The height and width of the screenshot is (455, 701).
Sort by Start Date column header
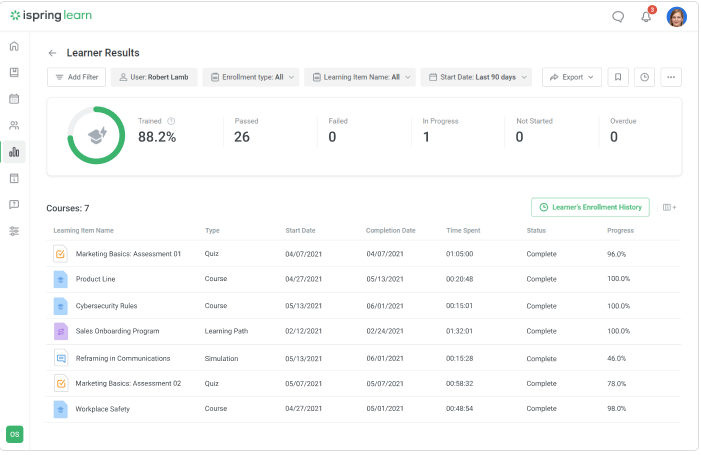click(x=300, y=231)
